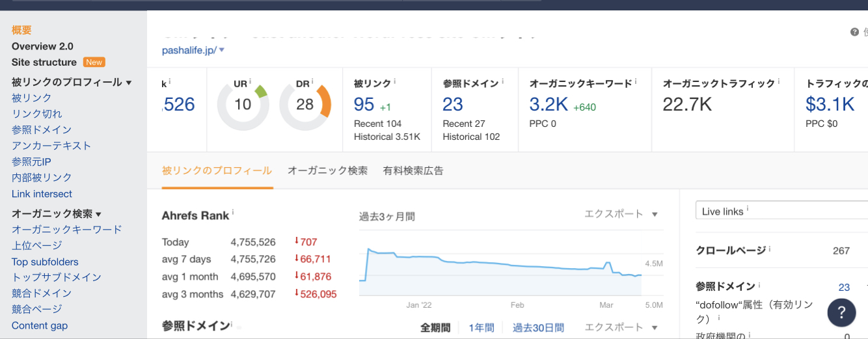868x339 pixels.
Task: Click info icon next to UR
Action: point(251,81)
